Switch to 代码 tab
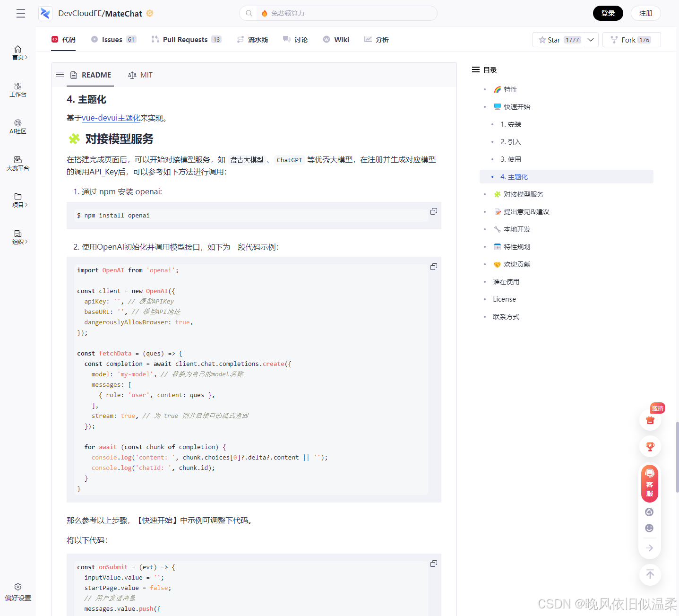This screenshot has width=679, height=616. [x=63, y=40]
